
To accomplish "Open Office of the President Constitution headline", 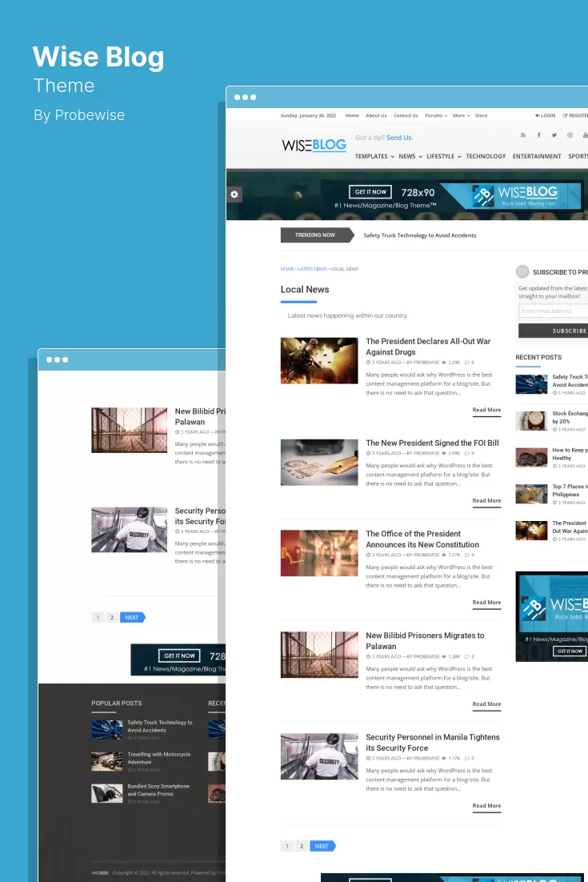I will (422, 539).
